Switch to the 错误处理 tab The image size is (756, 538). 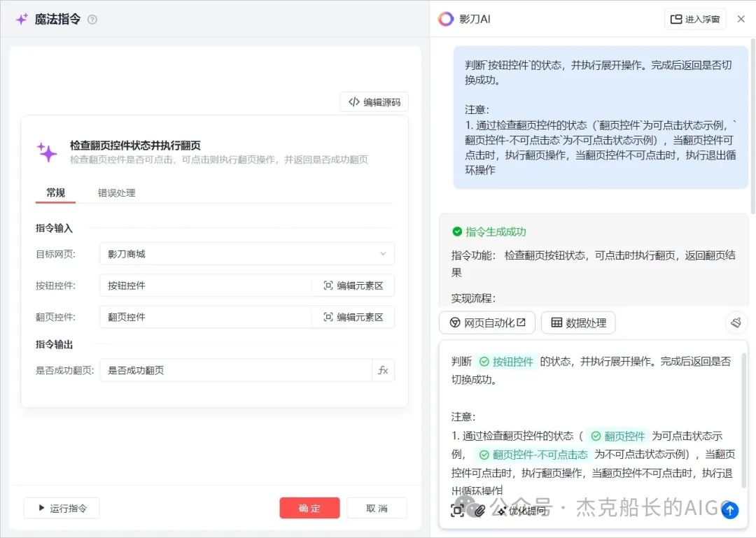117,193
